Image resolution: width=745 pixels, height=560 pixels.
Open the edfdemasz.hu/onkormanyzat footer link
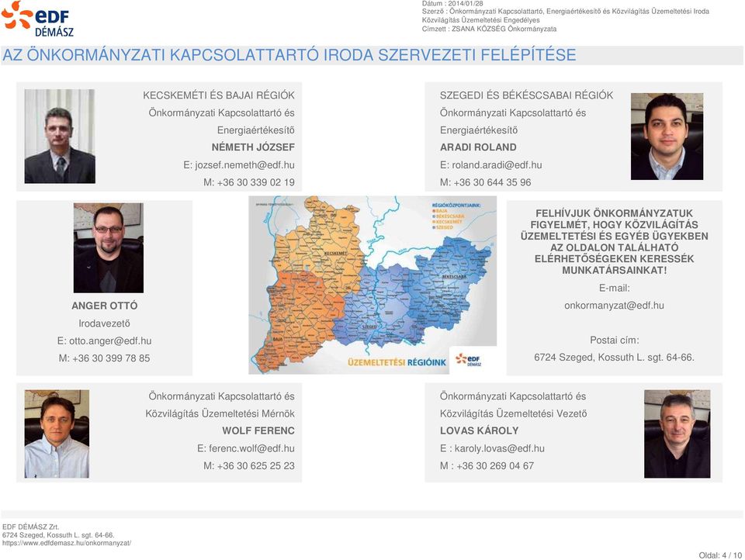coord(67,543)
